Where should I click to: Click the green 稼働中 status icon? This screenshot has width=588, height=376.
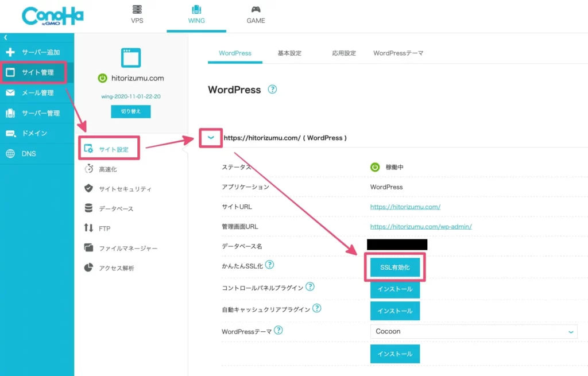(x=375, y=167)
